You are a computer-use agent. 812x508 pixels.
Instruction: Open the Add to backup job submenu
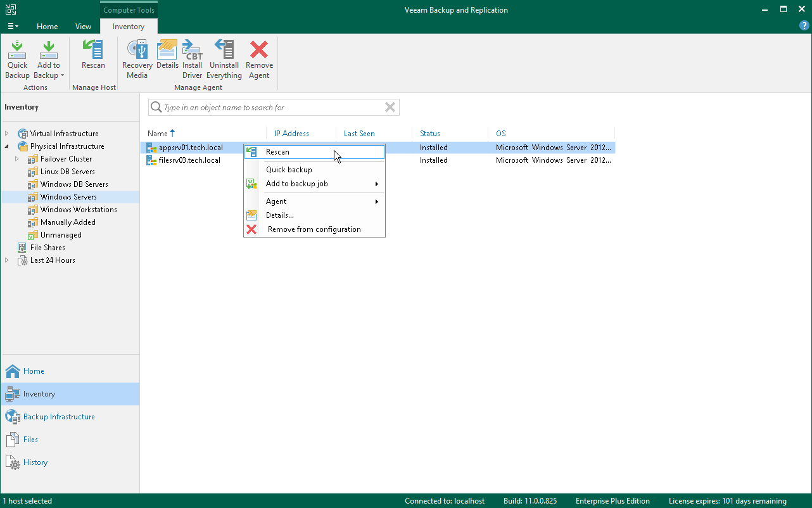(314, 184)
